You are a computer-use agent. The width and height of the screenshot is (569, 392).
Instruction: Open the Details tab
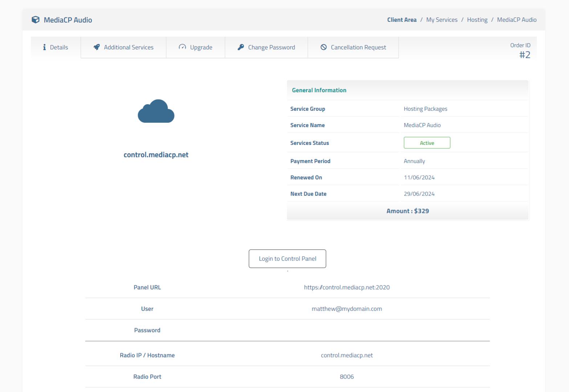pyautogui.click(x=56, y=47)
